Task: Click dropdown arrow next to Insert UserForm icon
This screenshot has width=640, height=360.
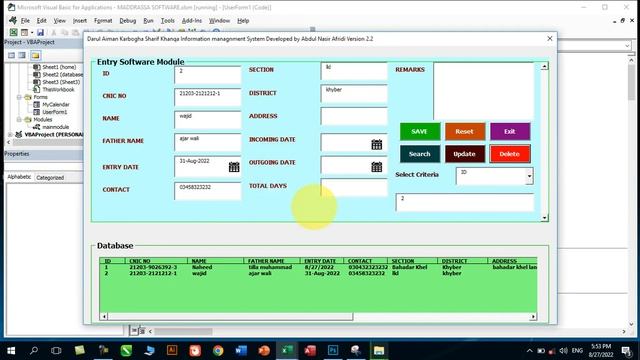Action: (x=32, y=32)
